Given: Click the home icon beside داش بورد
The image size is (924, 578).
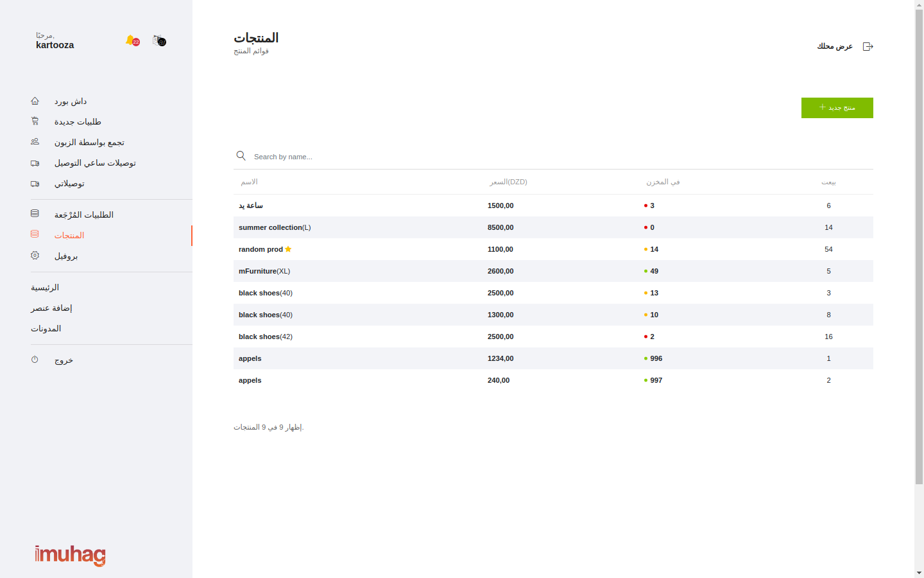Looking at the screenshot, I should coord(35,101).
